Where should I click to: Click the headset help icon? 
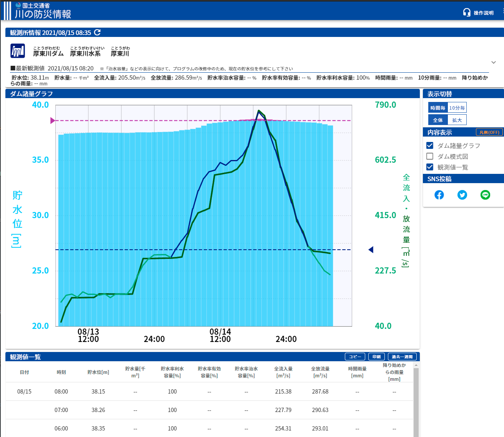coord(467,12)
